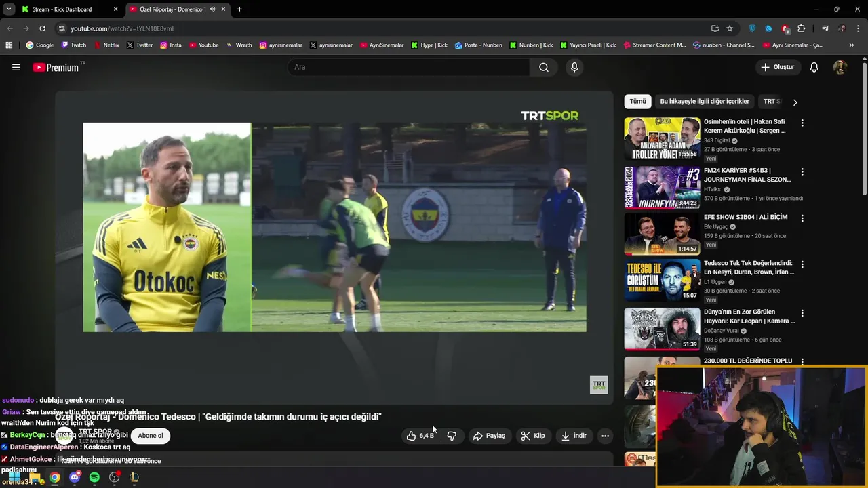Open the Chrome media control icon
The width and height of the screenshot is (868, 488).
(x=825, y=28)
